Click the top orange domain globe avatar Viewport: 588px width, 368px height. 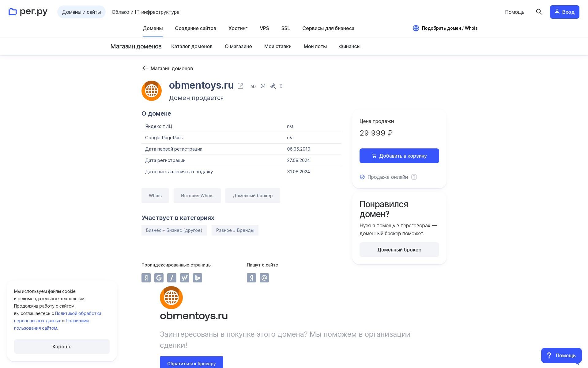pyautogui.click(x=152, y=91)
